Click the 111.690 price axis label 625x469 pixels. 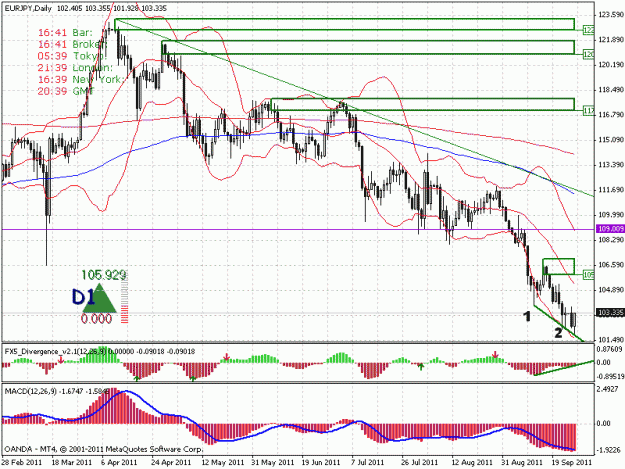(x=611, y=190)
